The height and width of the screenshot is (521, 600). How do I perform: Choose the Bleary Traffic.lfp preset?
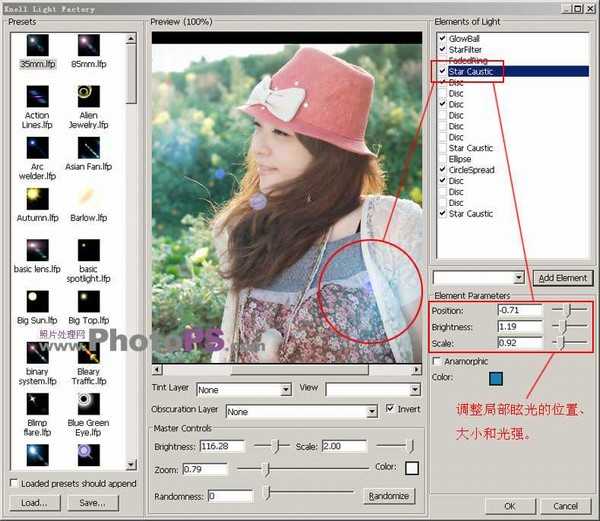coord(87,352)
